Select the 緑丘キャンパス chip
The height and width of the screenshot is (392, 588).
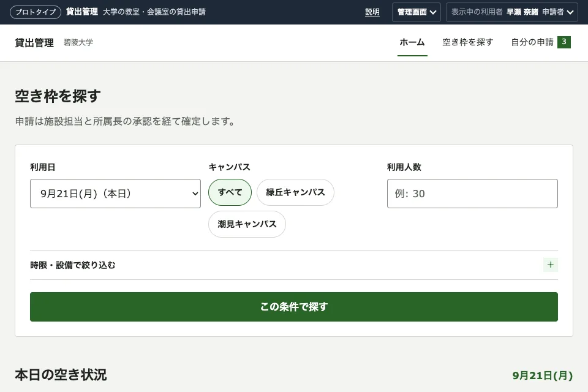tap(295, 192)
